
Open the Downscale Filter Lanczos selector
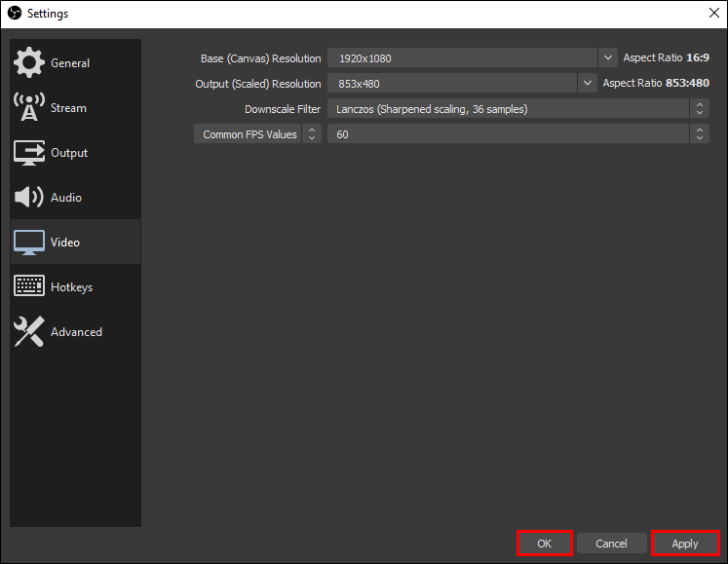(518, 109)
